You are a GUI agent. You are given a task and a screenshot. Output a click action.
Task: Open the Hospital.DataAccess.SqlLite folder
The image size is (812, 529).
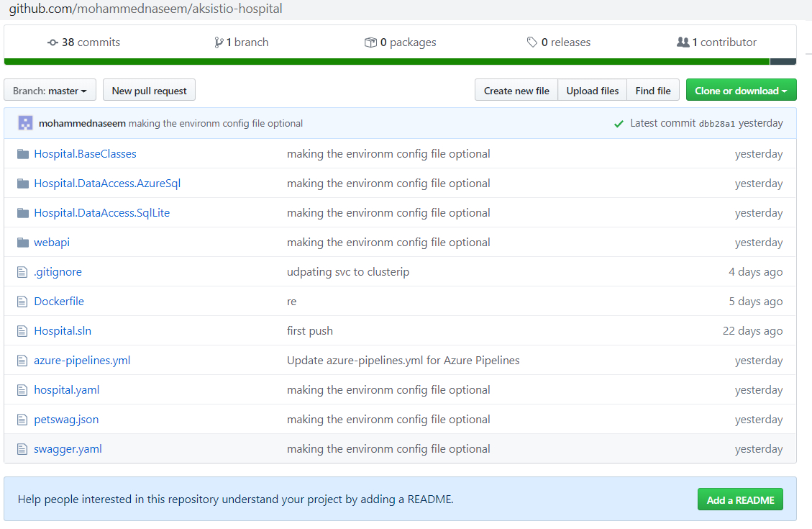click(101, 213)
